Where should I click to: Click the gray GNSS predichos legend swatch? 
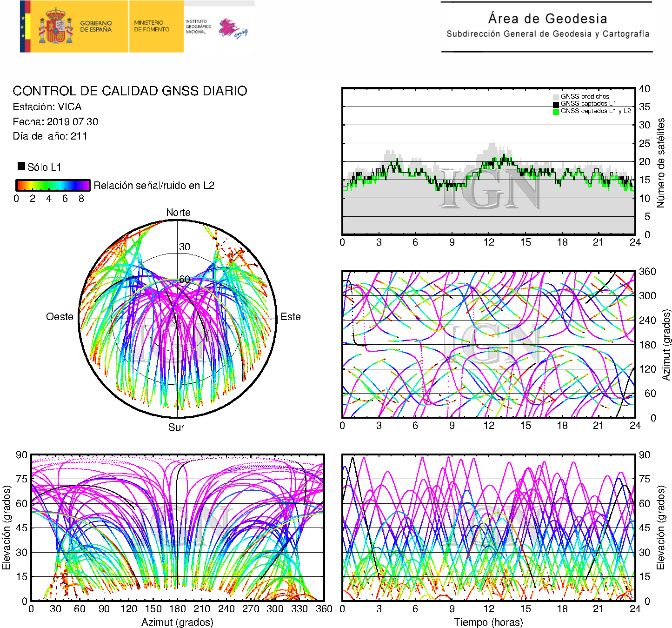pyautogui.click(x=556, y=97)
